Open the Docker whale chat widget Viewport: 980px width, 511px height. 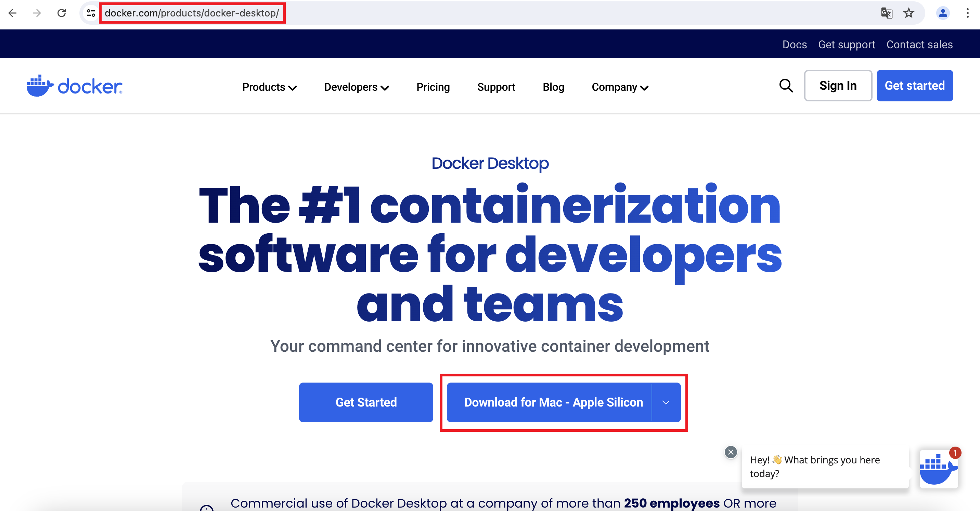[x=938, y=469]
